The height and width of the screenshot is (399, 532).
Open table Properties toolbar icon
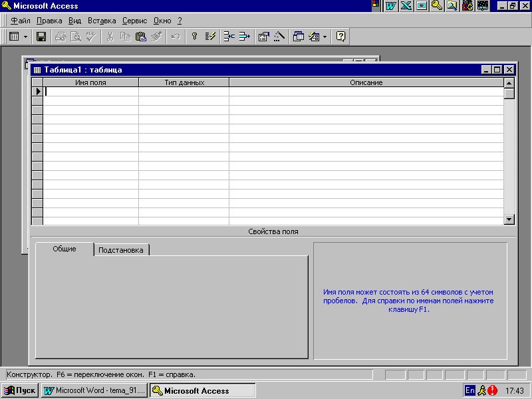[x=264, y=37]
